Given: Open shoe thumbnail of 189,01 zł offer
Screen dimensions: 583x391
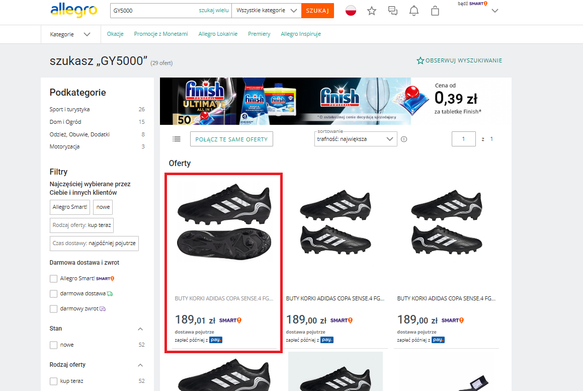Looking at the screenshot, I should [x=224, y=222].
